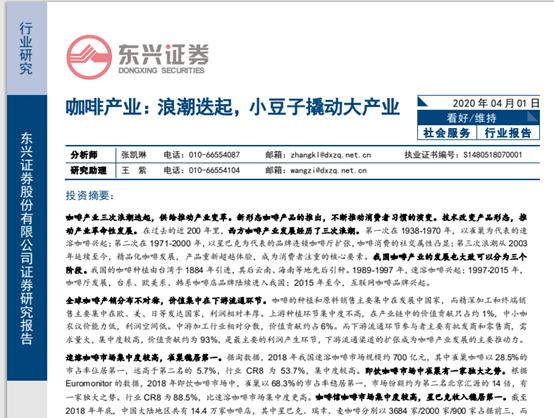This screenshot has height=418, width=554.
Task: Click the 分析师 row label
Action: tap(84, 155)
